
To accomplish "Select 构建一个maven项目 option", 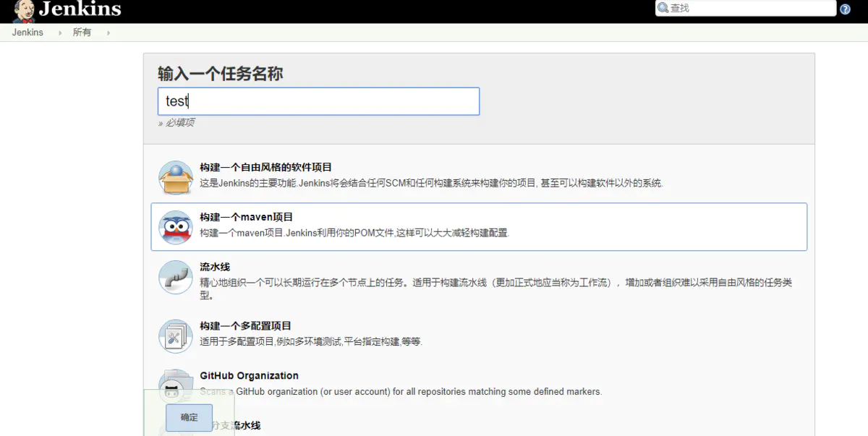I will (x=479, y=227).
